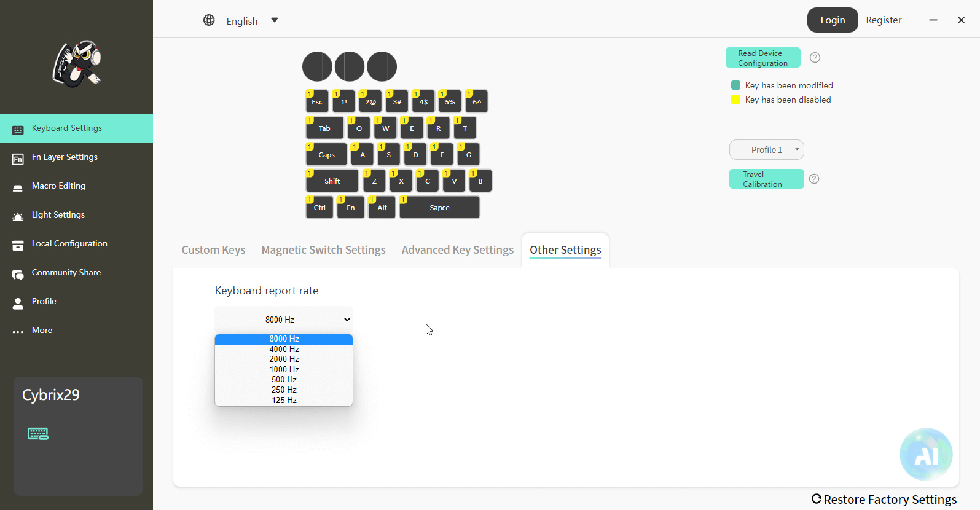Click the Login button
This screenshot has width=980, height=510.
point(832,20)
